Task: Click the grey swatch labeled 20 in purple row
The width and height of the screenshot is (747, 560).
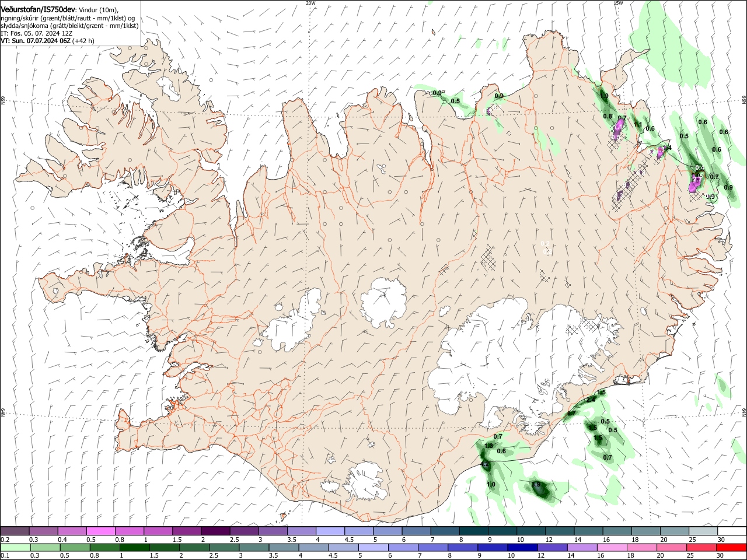Action: tap(675, 531)
